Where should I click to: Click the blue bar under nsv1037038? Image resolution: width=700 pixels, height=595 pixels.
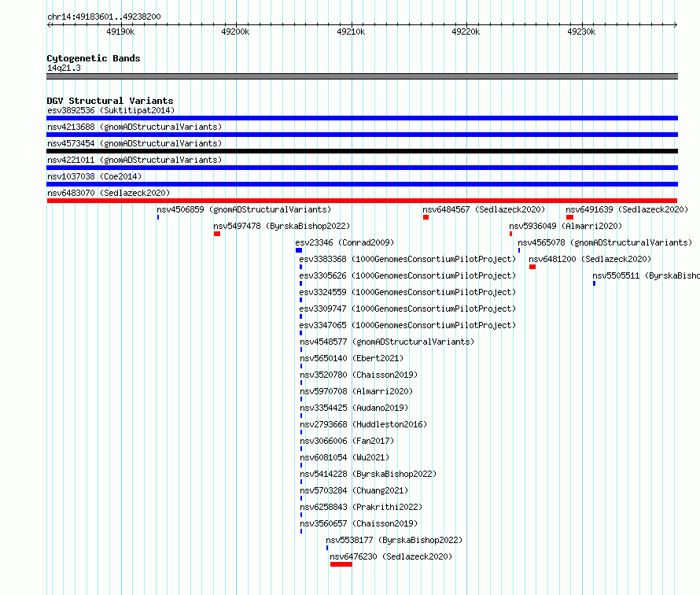tap(362, 184)
